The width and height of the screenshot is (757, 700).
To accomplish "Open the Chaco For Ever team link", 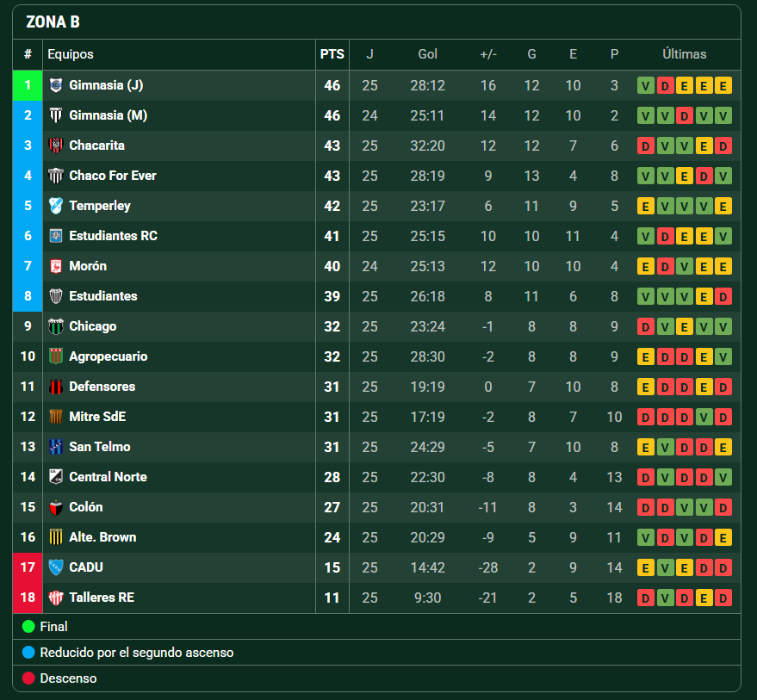I will coord(113,176).
